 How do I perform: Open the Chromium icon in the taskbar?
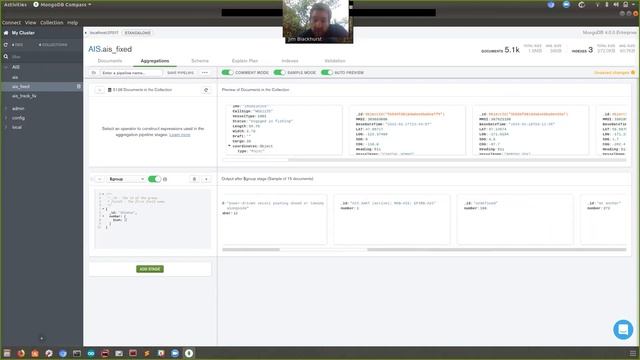click(x=62, y=353)
